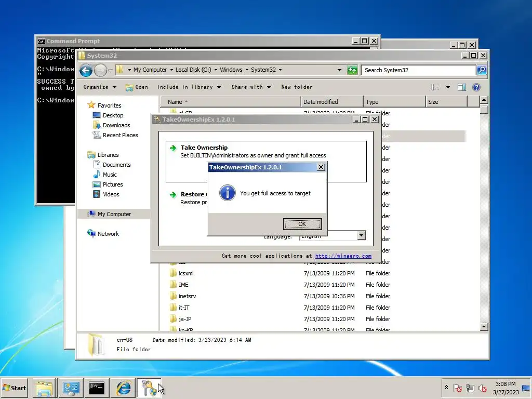Open Windows Explorer from taskbar
The image size is (532, 399).
44,388
